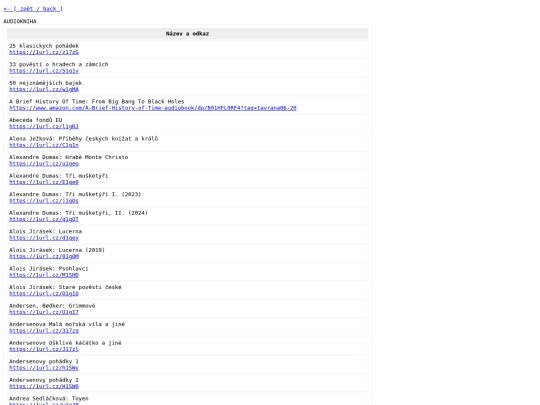
Task: Open link under 'Alois Jirásek: Lucerna' without year
Action: click(x=44, y=238)
